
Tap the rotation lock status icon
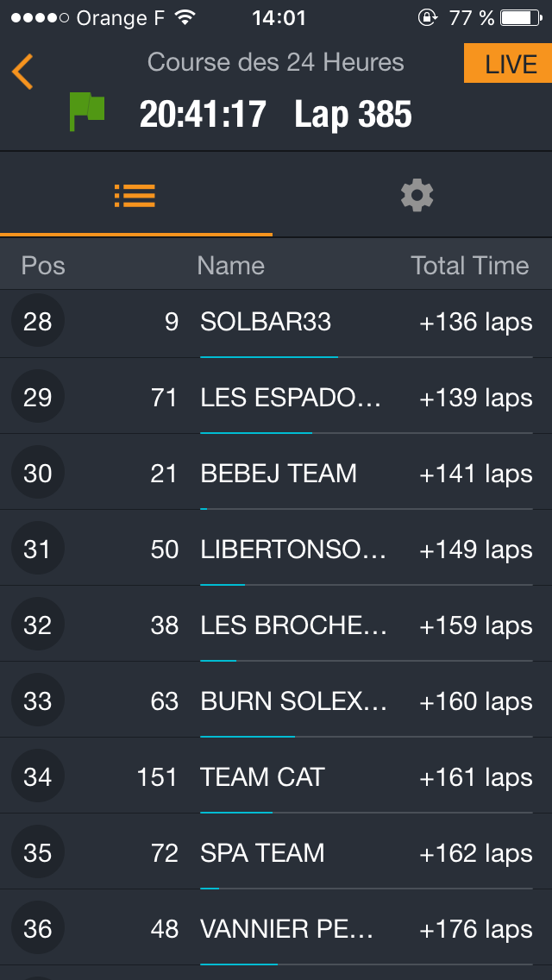(x=427, y=17)
